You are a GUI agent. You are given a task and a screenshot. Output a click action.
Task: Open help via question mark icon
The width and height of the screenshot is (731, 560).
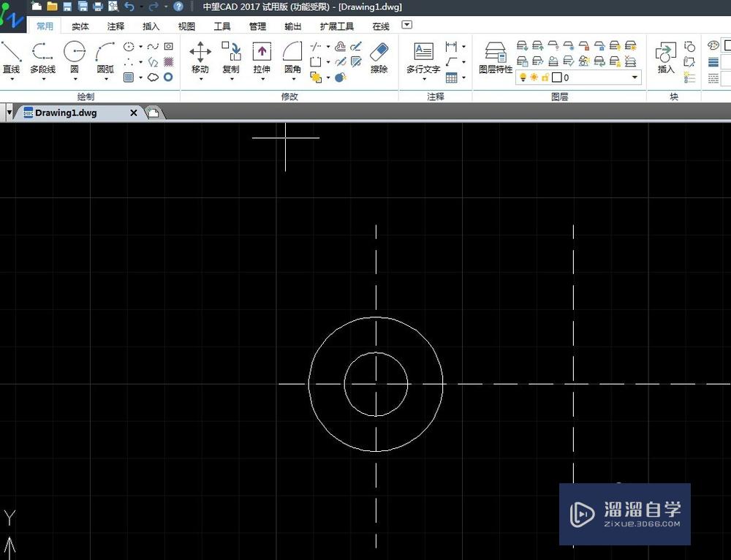pyautogui.click(x=178, y=7)
